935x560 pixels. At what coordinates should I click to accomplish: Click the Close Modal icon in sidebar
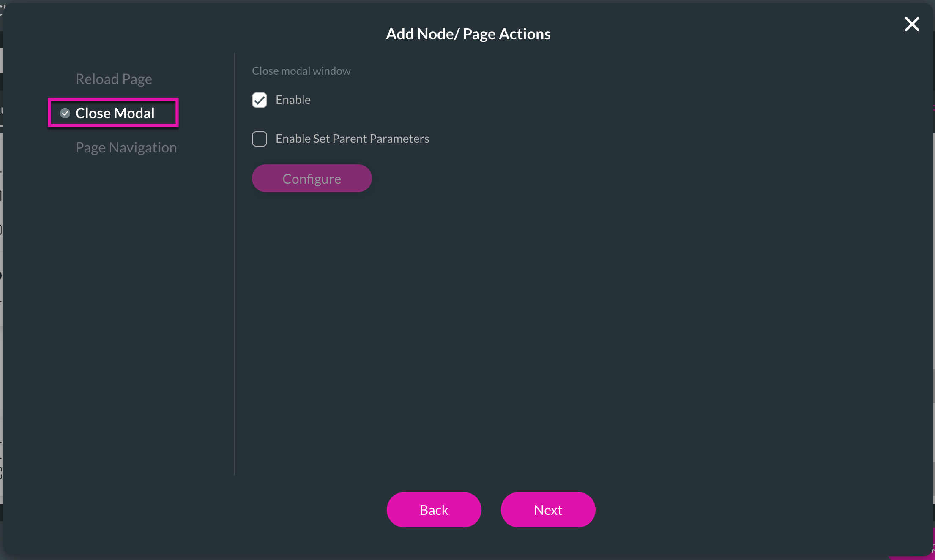(x=65, y=113)
